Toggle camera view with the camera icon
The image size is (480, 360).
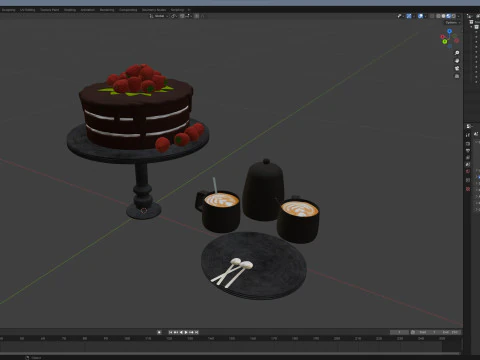(457, 68)
